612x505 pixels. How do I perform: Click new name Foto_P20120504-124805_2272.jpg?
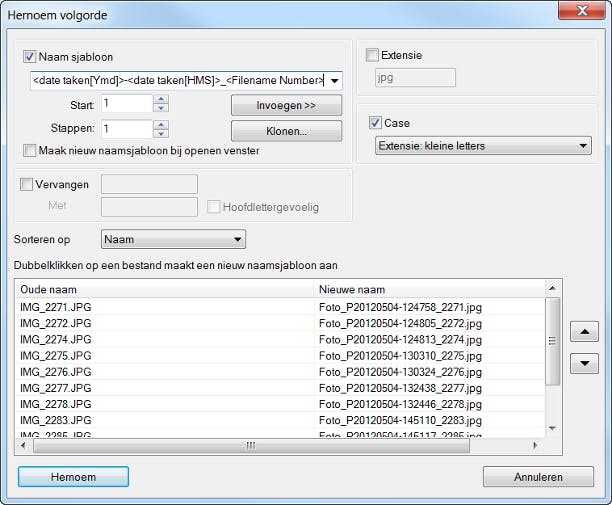pos(400,324)
